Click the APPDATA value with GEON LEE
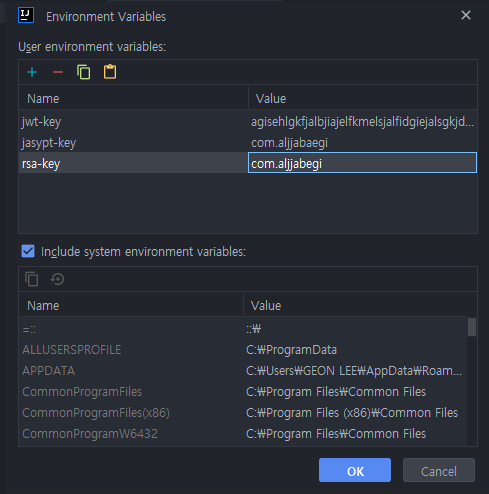 pos(354,371)
